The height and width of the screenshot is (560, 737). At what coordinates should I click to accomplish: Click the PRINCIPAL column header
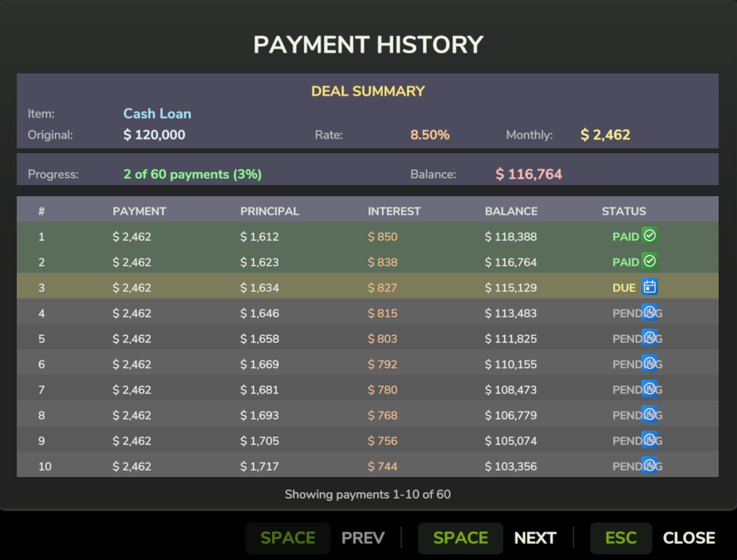click(270, 211)
